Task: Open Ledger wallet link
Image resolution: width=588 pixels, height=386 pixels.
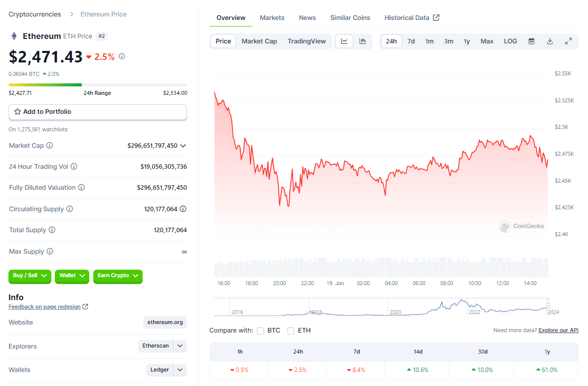Action: [x=160, y=370]
